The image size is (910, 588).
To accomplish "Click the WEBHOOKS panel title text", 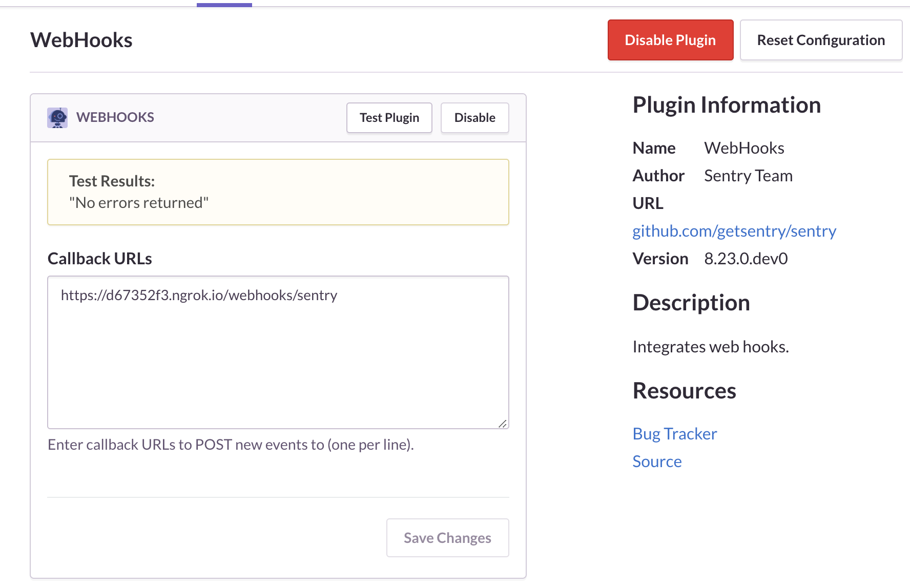I will coord(115,117).
